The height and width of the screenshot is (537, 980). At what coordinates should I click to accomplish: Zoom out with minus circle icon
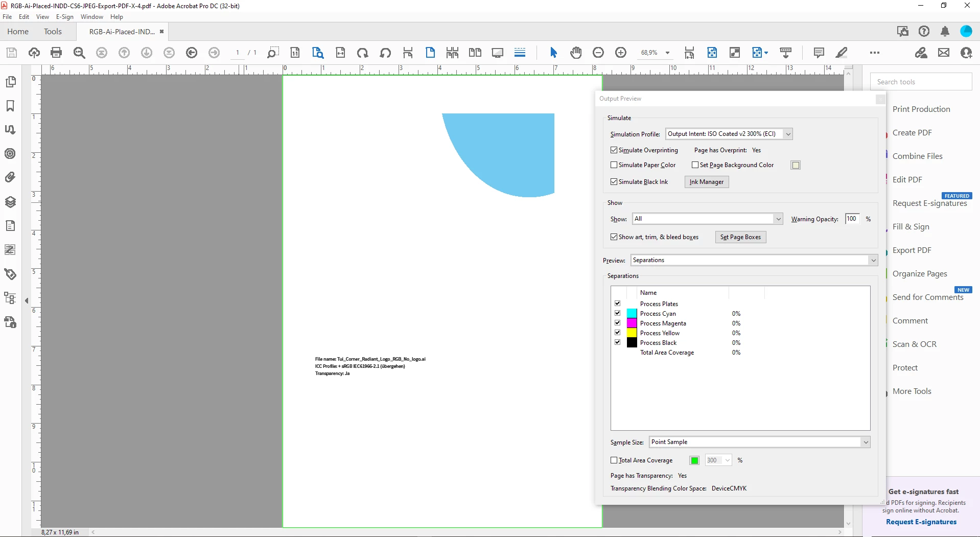(598, 53)
